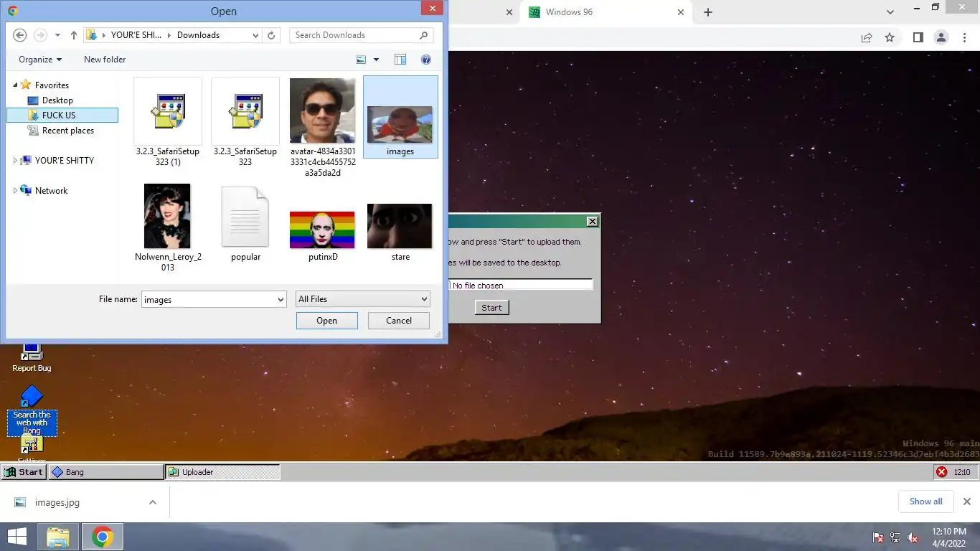The height and width of the screenshot is (551, 980).
Task: Bookmark this page star icon
Action: tap(890, 38)
